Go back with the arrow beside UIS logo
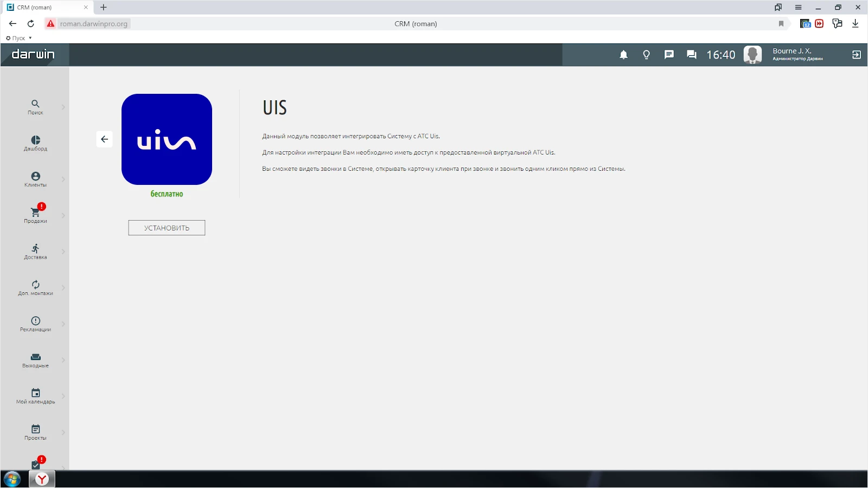This screenshot has height=488, width=868. click(105, 139)
